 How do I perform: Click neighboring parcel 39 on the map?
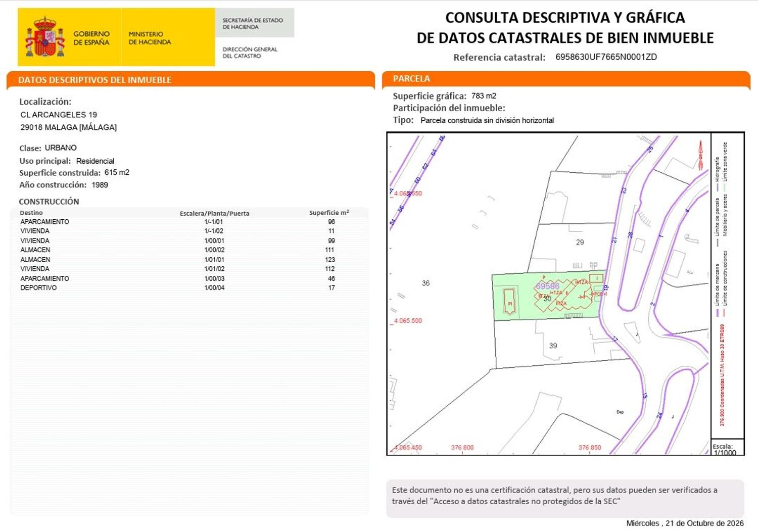(x=553, y=346)
